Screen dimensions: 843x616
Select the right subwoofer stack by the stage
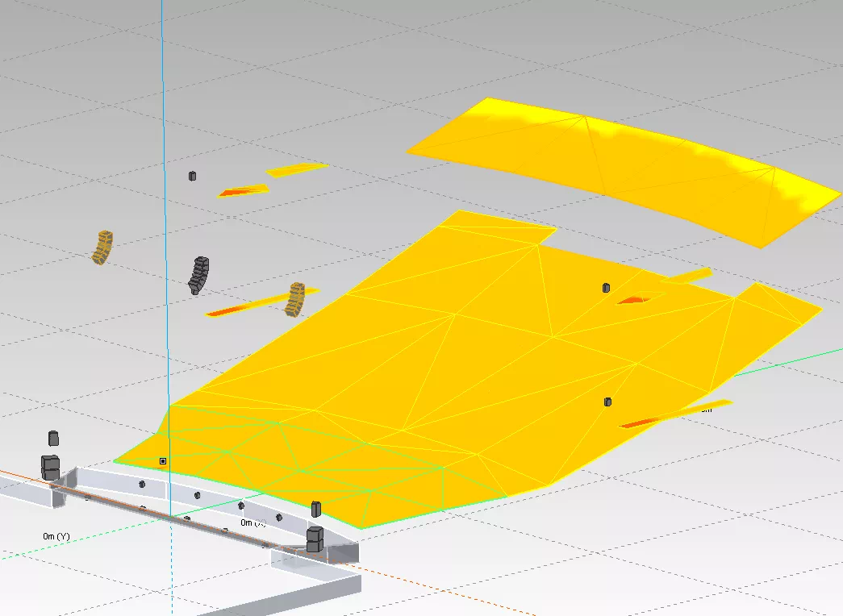pyautogui.click(x=315, y=539)
